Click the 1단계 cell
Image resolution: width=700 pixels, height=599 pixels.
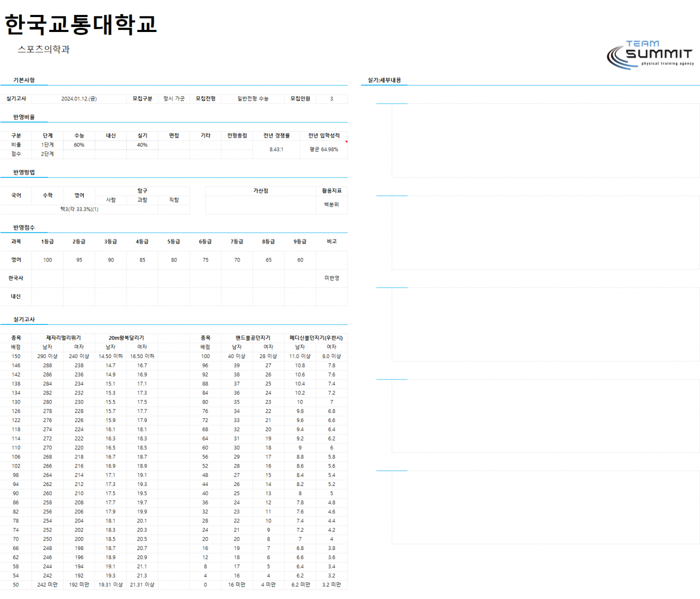47,145
